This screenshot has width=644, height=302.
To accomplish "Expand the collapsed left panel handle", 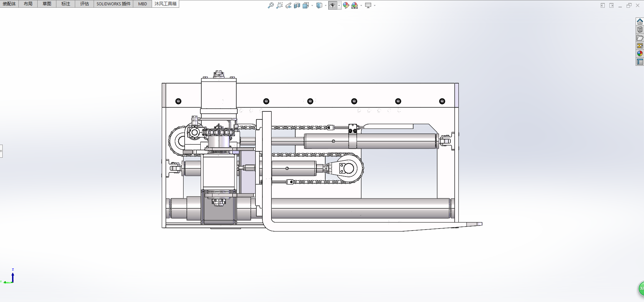I will [1, 151].
